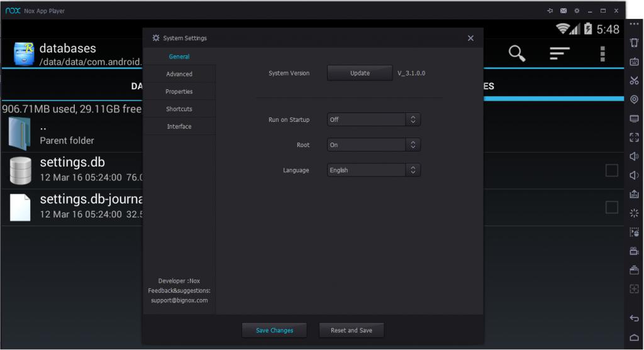Expand the Run on Startup dropdown
Viewport: 644px width, 350px height.
(374, 119)
